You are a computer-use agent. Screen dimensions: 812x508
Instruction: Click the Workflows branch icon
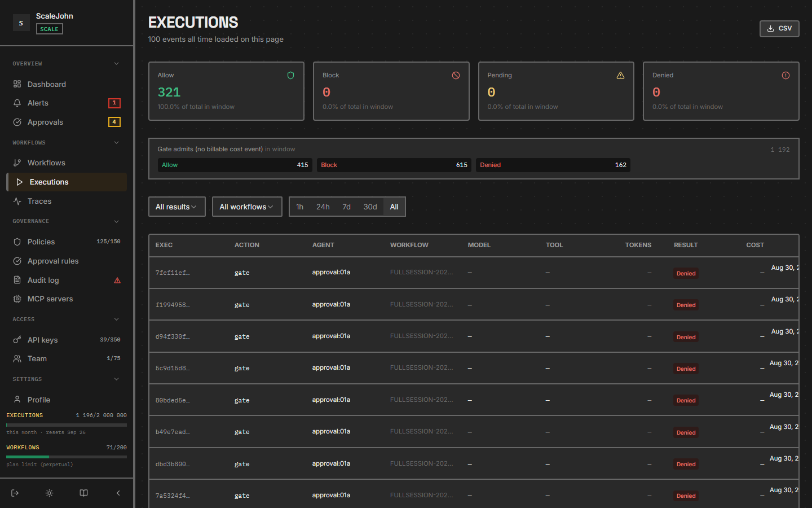17,163
